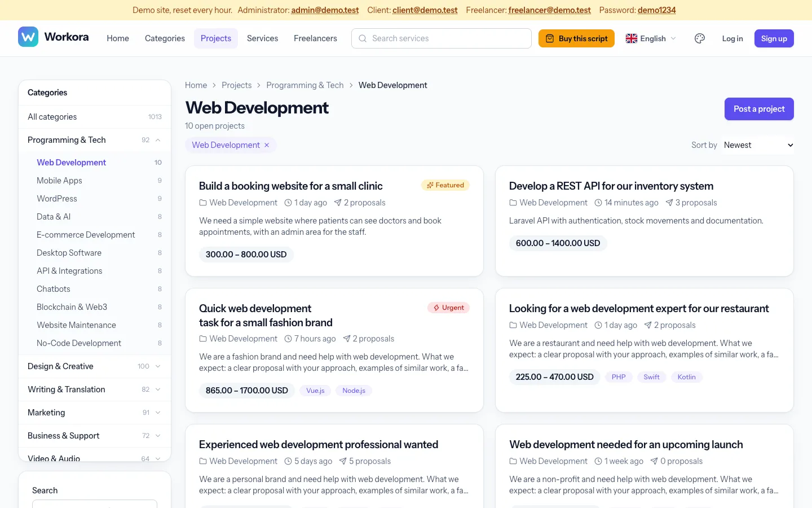This screenshot has width=812, height=508.
Task: Select the Projects nav tab
Action: click(x=216, y=38)
